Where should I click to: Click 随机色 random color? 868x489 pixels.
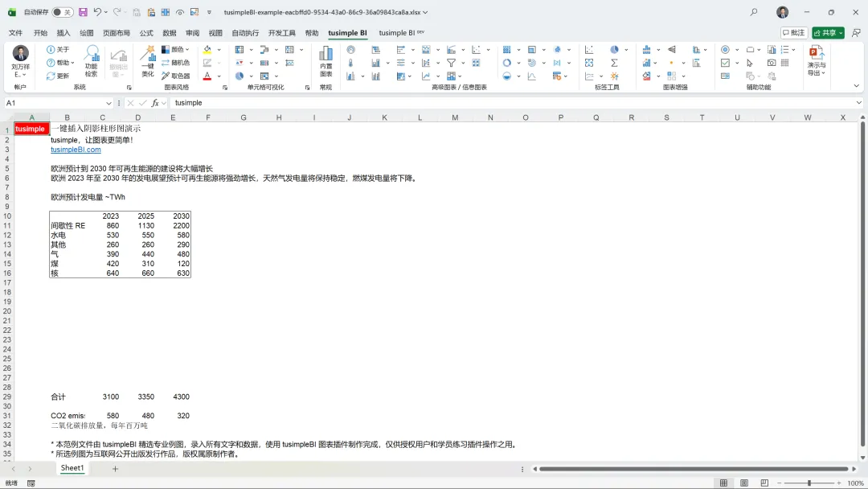[x=175, y=63]
